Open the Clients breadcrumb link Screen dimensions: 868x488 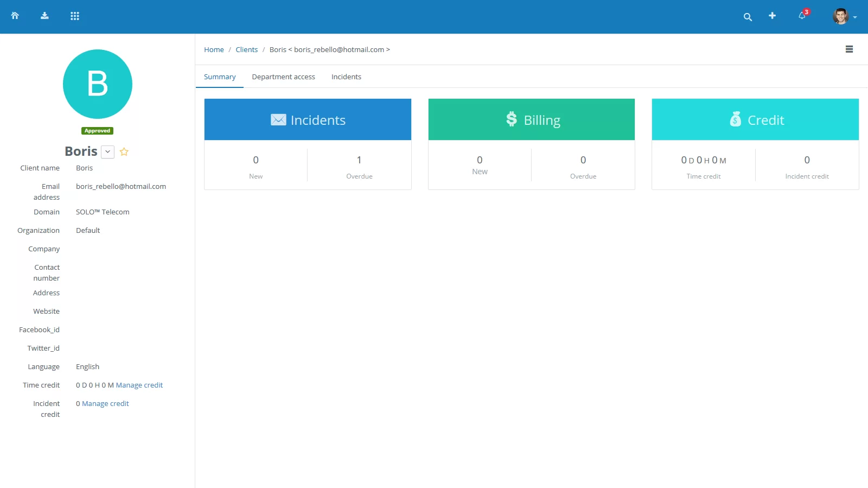click(246, 50)
